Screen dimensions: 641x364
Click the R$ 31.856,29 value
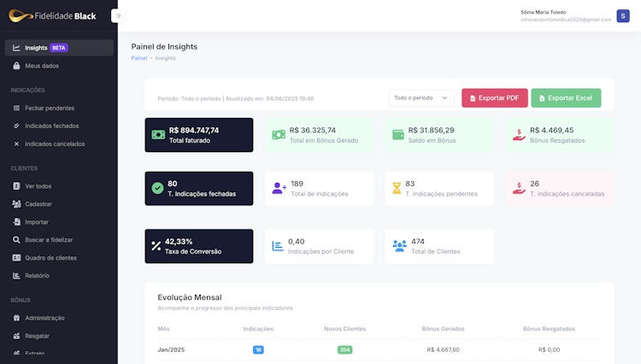(x=432, y=131)
